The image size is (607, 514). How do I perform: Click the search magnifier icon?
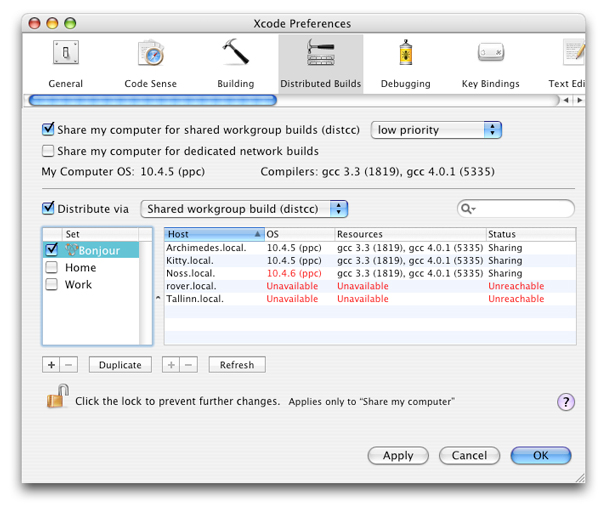pos(467,209)
